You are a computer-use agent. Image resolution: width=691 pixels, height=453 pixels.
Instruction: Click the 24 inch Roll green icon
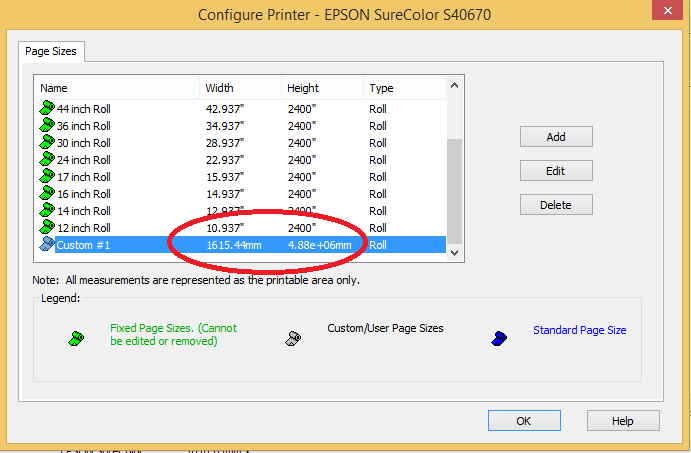[x=46, y=160]
